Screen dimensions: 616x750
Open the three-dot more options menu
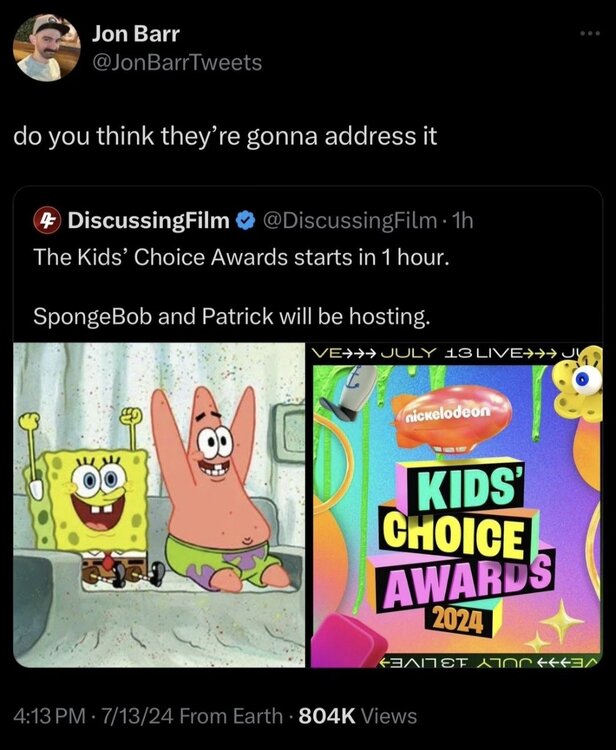(590, 33)
